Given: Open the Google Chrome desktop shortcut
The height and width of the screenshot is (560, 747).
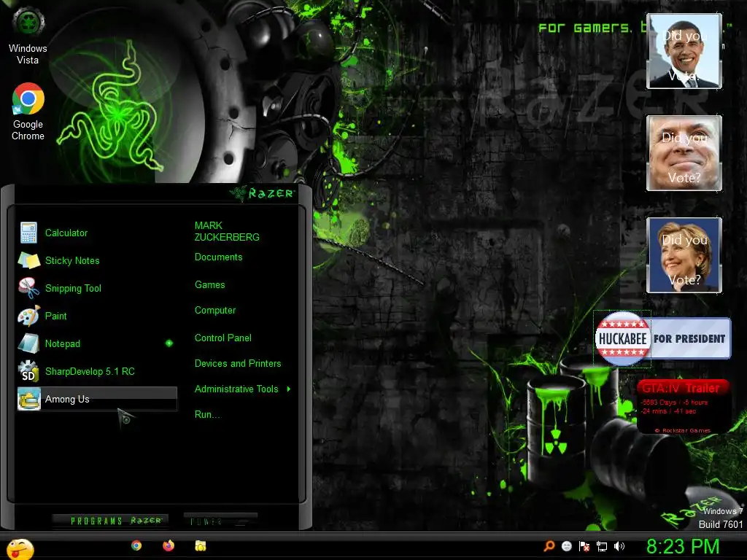Looking at the screenshot, I should [28, 112].
